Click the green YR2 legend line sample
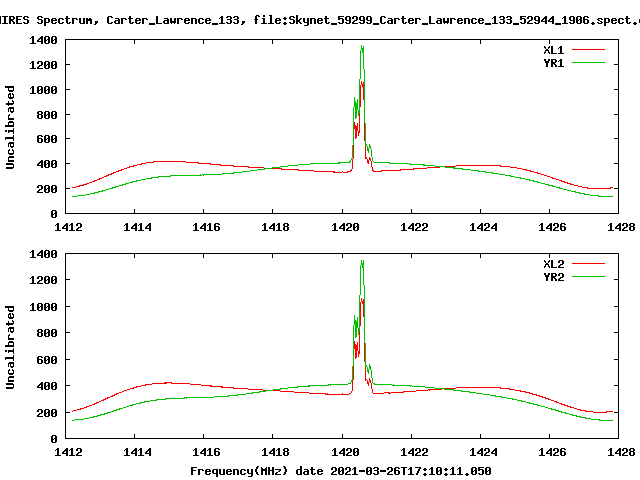Image resolution: width=640 pixels, height=480 pixels. tap(588, 277)
